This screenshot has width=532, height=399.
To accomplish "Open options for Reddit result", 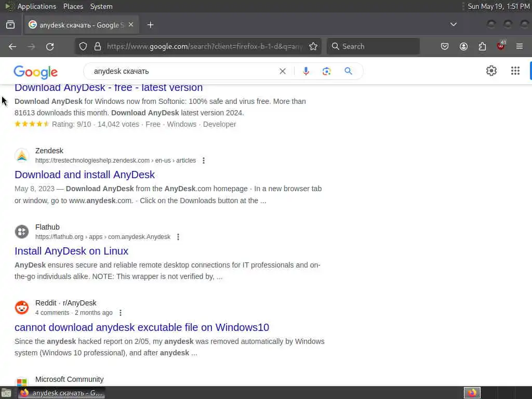I will 121,313.
